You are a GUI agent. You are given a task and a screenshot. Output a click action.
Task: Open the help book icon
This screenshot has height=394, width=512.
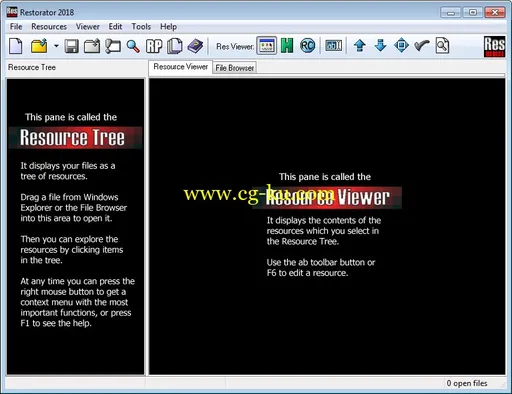[195, 46]
